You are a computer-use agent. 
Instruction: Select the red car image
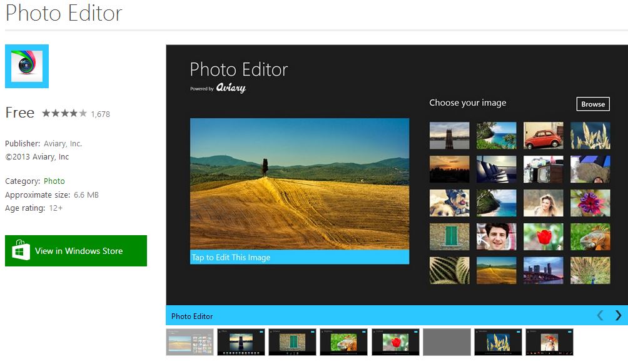point(543,135)
